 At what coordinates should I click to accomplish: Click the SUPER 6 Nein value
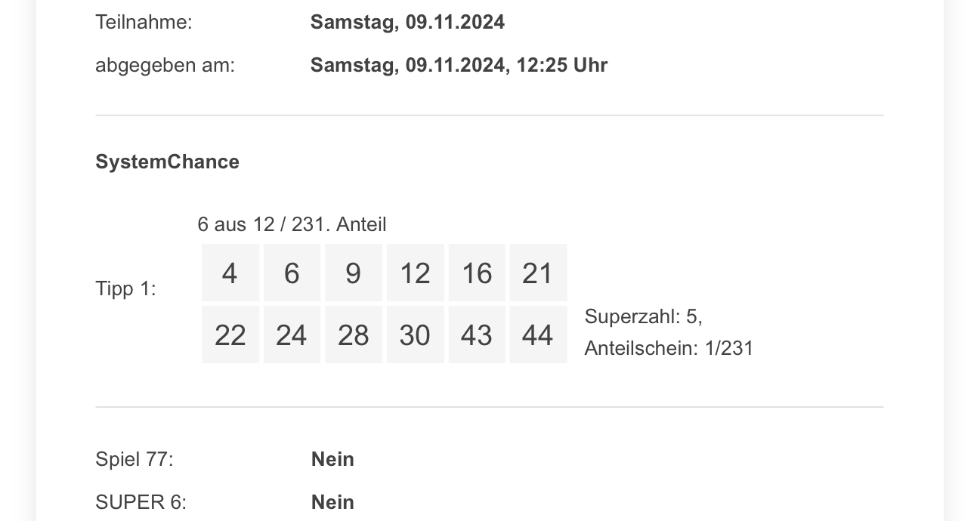pos(332,502)
